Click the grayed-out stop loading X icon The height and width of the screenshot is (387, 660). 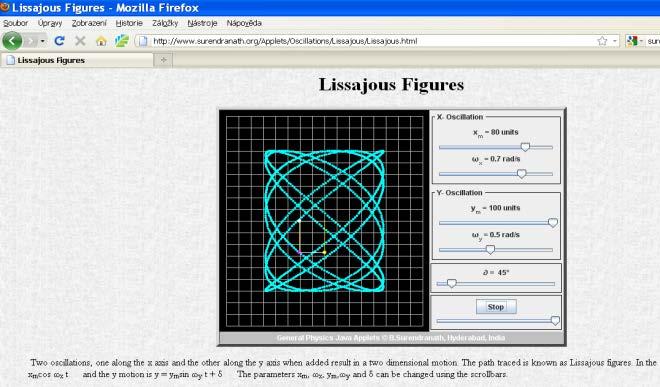click(x=80, y=41)
